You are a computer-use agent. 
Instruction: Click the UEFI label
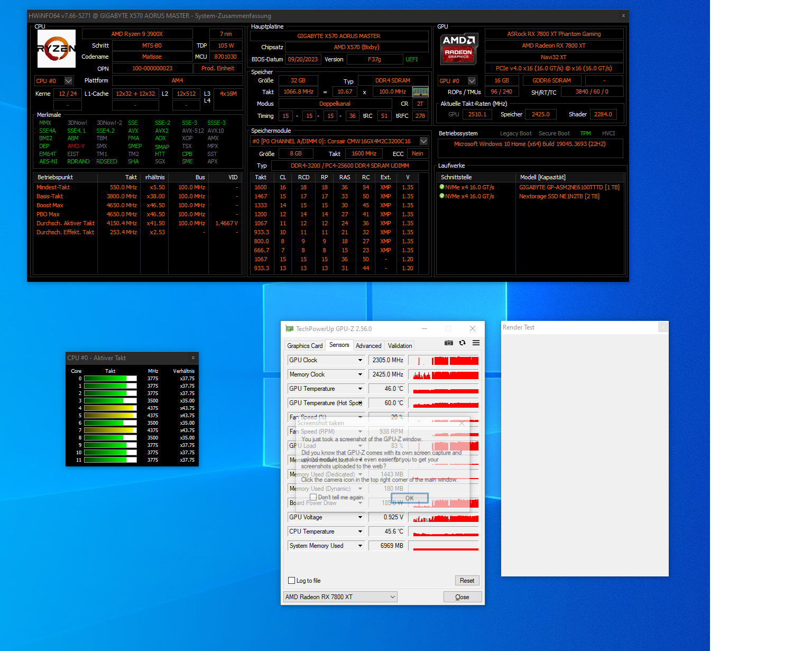coord(412,59)
